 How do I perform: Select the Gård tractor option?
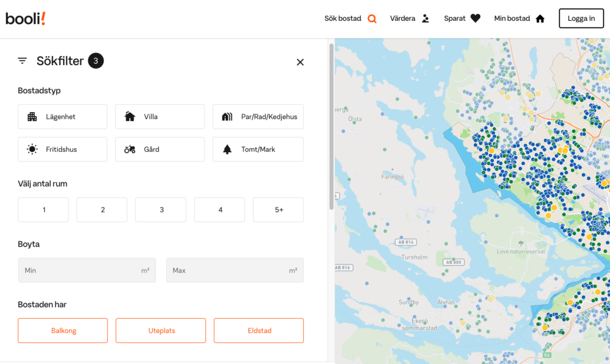160,150
